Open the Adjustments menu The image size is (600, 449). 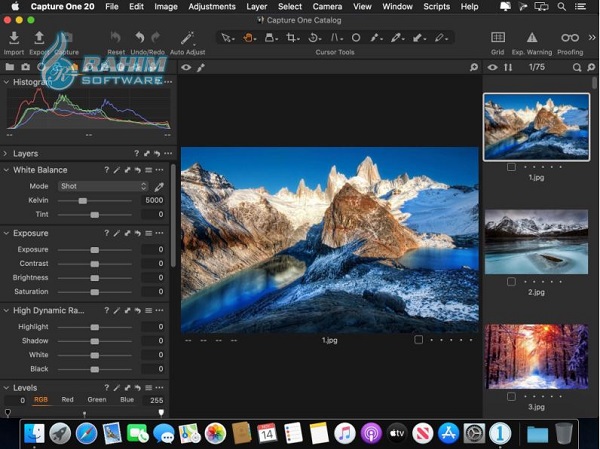[x=212, y=6]
